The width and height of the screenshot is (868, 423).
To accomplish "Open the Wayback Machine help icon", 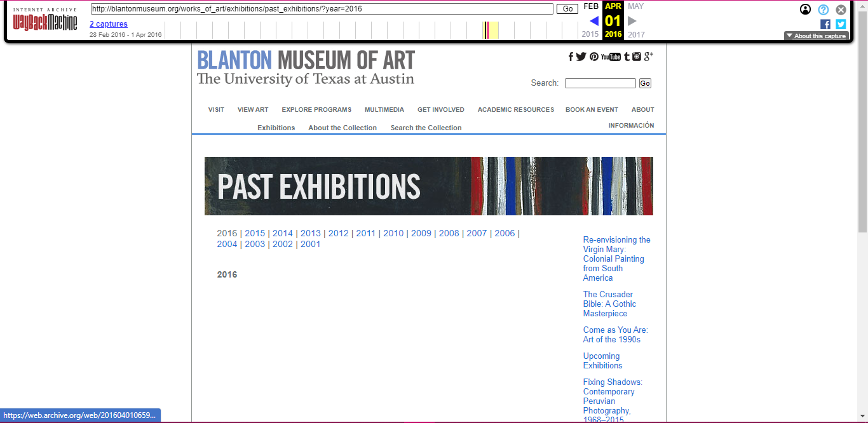I will 824,10.
